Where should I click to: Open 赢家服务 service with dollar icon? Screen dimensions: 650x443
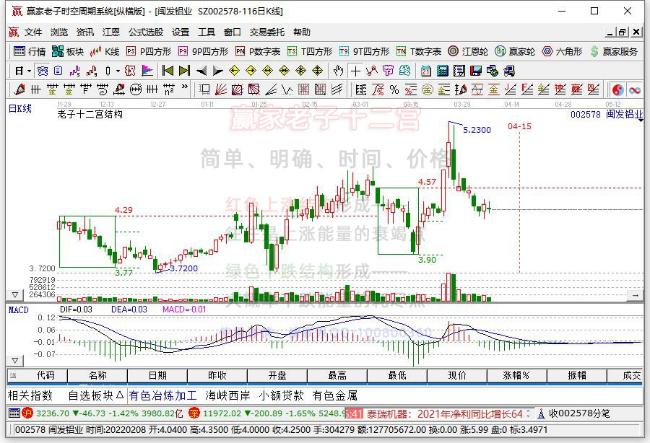[x=614, y=51]
